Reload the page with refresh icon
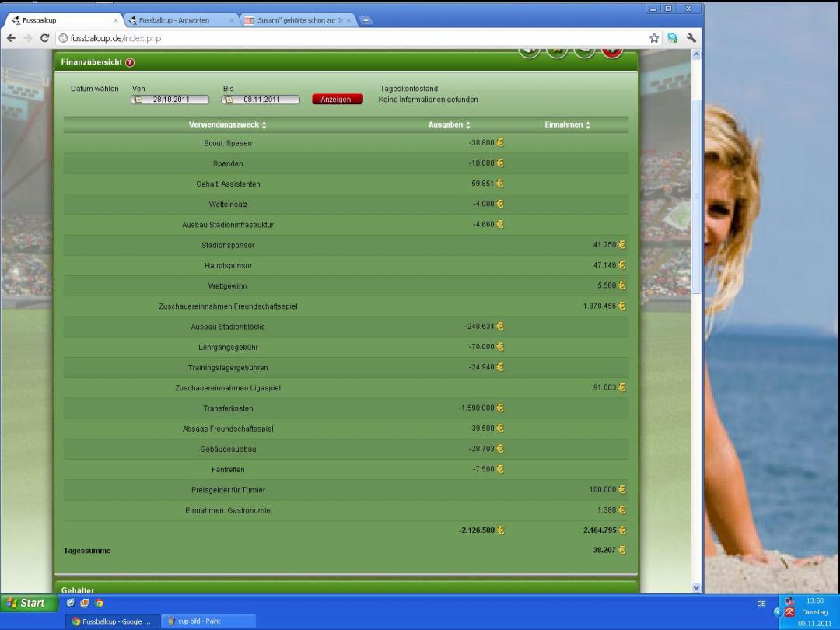The width and height of the screenshot is (840, 630). (45, 37)
